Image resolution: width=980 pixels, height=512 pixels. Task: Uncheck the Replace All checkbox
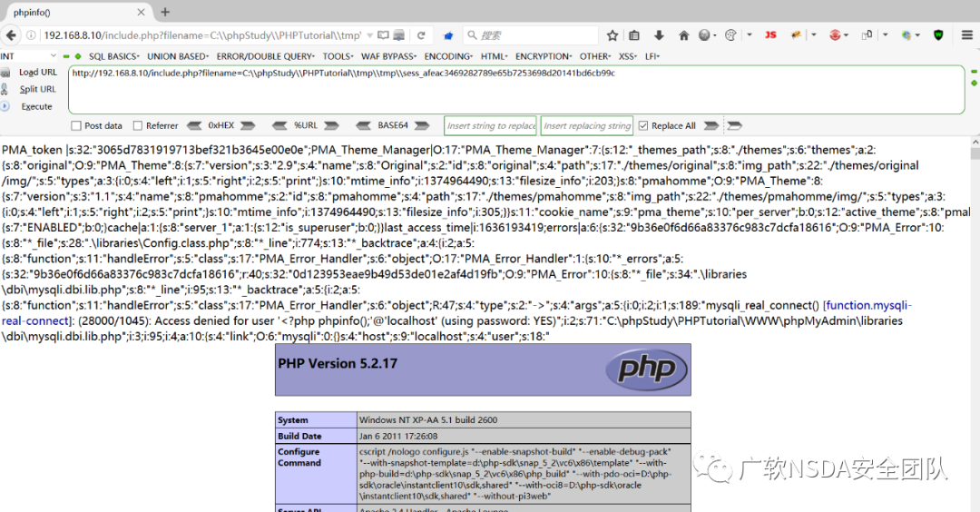click(x=643, y=125)
